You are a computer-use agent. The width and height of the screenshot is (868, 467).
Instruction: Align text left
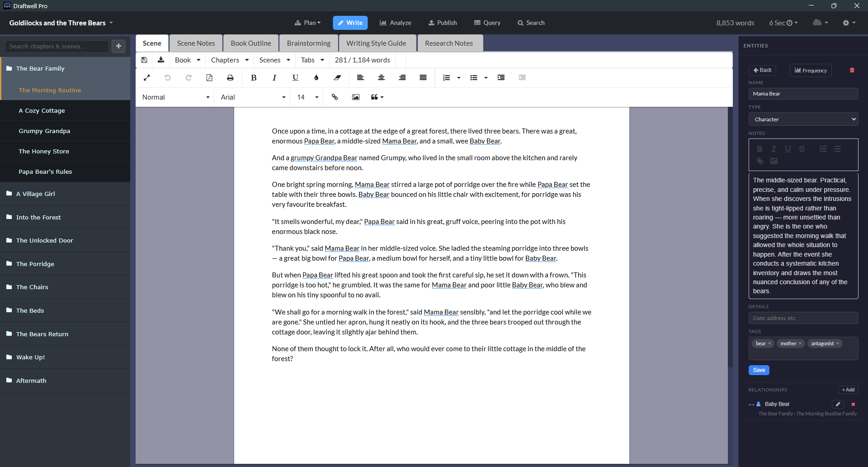pyautogui.click(x=360, y=78)
